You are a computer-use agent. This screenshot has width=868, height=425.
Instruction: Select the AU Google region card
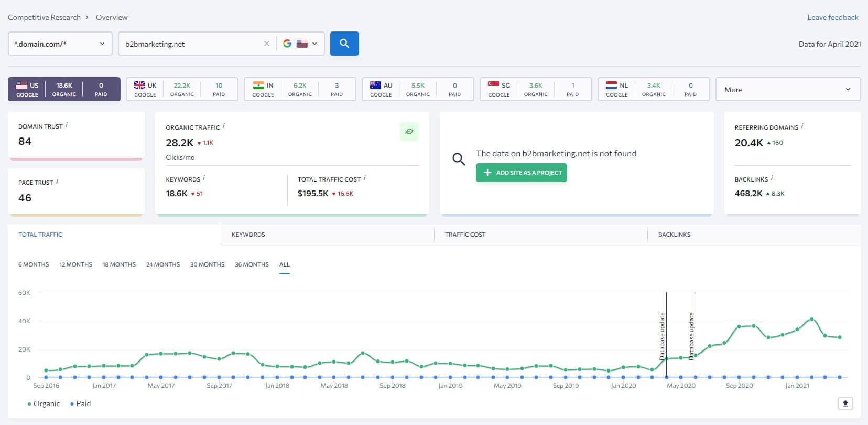[418, 89]
